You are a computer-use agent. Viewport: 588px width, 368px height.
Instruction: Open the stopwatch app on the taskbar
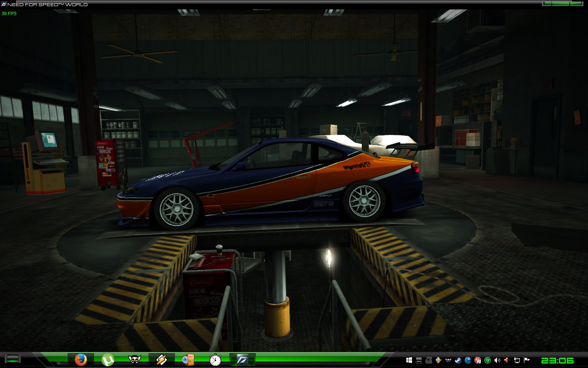click(215, 360)
